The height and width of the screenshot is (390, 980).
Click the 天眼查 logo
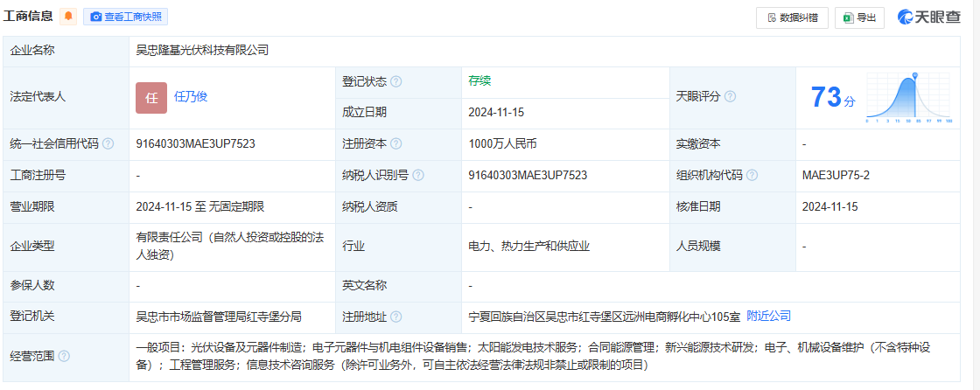point(929,17)
